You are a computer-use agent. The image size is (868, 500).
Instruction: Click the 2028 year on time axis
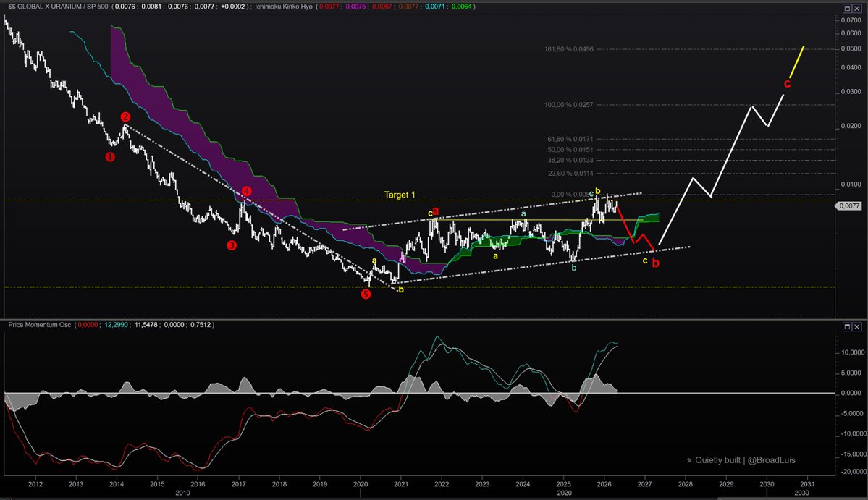686,484
